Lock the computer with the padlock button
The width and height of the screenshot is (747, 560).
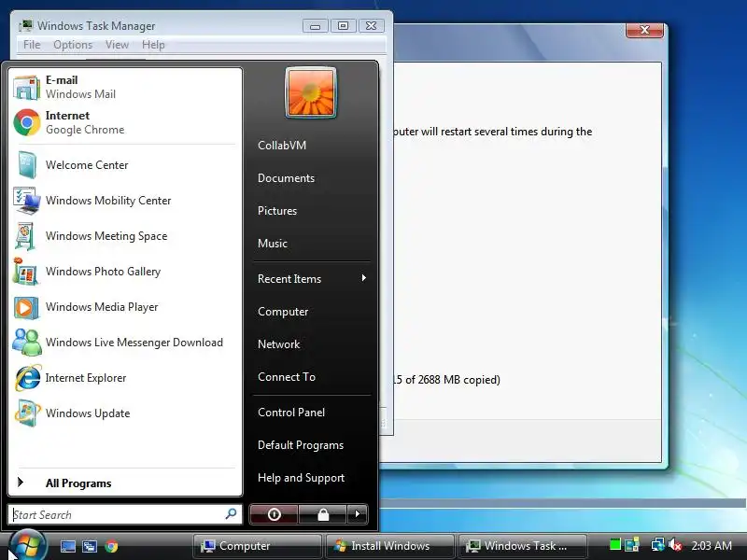pyautogui.click(x=322, y=514)
